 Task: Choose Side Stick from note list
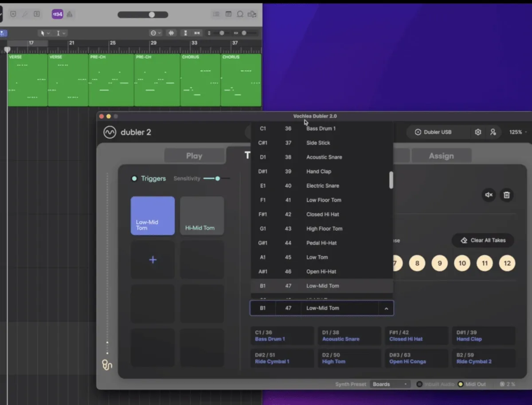click(x=322, y=143)
